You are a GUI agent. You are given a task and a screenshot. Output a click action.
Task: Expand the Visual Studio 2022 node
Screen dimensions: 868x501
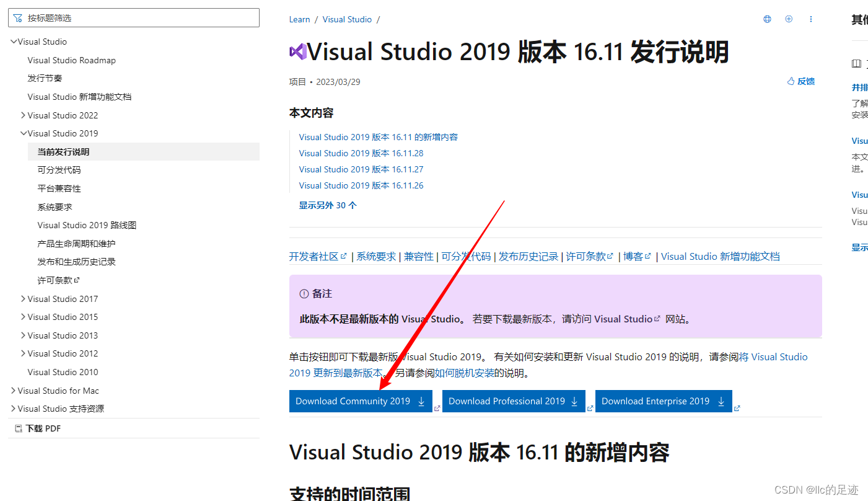click(24, 115)
